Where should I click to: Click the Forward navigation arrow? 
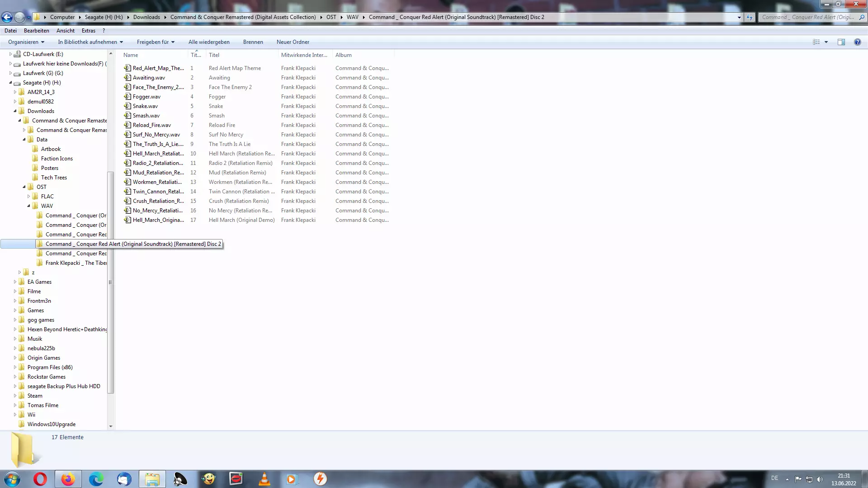click(x=19, y=17)
